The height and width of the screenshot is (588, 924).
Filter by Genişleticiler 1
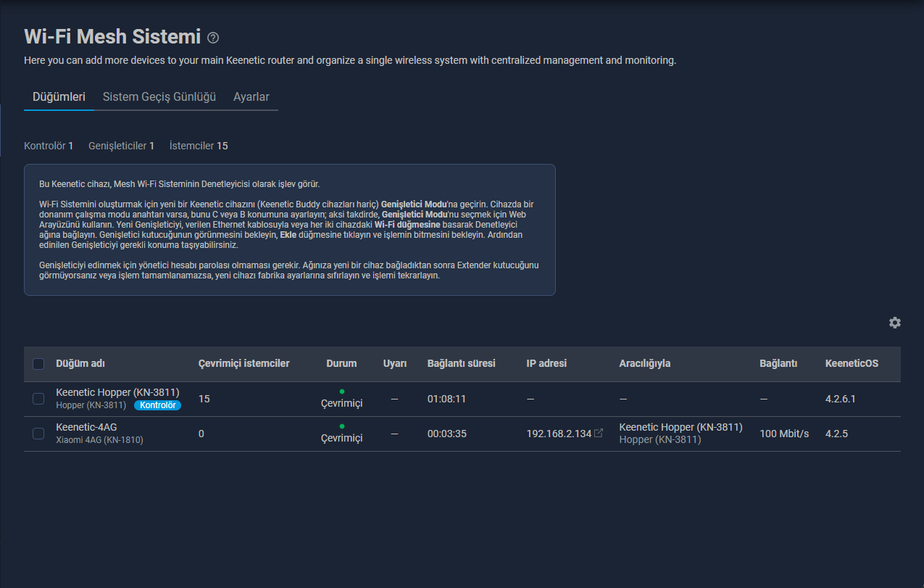[x=121, y=146]
